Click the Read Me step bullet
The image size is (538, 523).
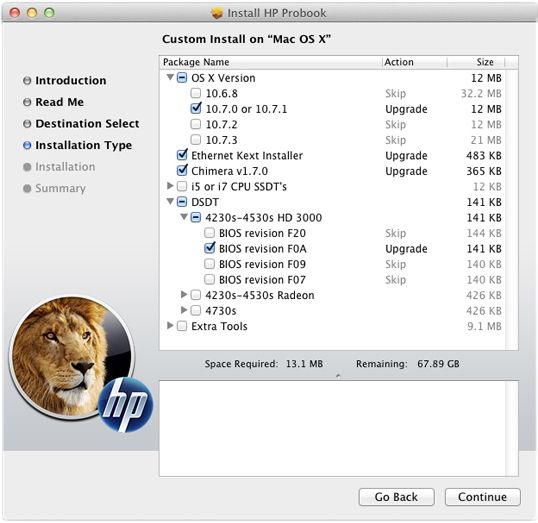[x=27, y=102]
